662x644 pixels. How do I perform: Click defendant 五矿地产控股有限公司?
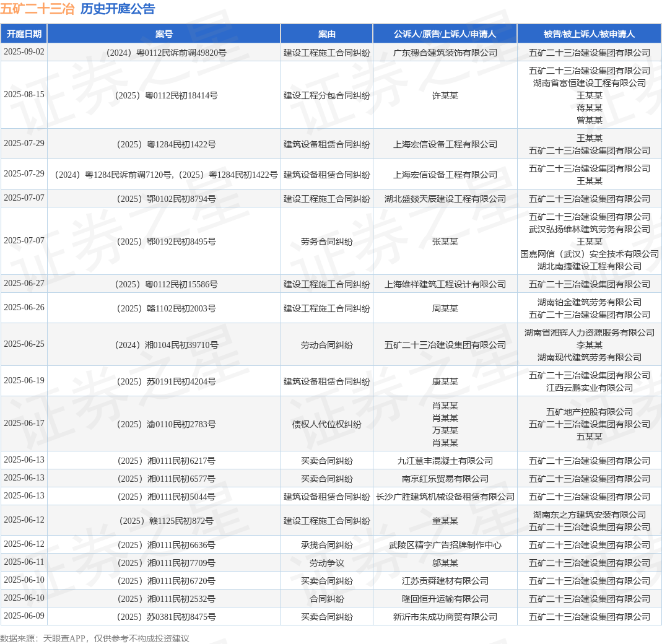589,412
